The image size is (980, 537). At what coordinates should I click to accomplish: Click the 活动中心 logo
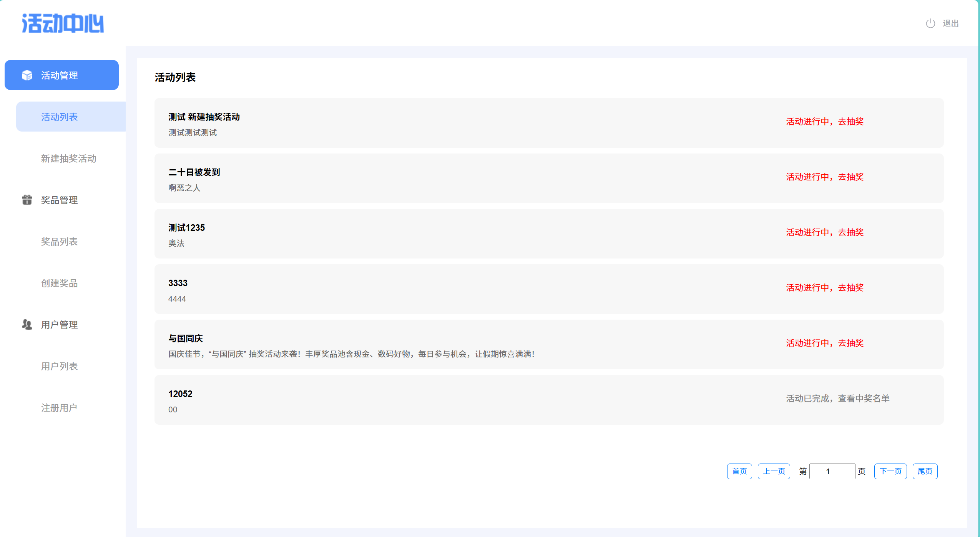(x=63, y=23)
